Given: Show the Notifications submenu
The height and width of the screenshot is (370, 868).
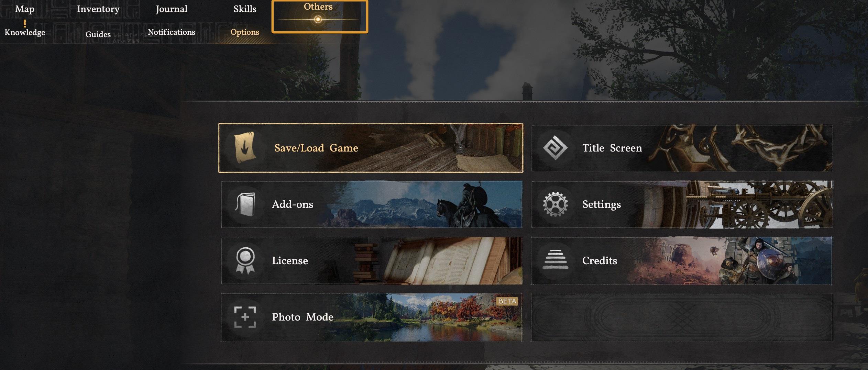Looking at the screenshot, I should click(172, 32).
